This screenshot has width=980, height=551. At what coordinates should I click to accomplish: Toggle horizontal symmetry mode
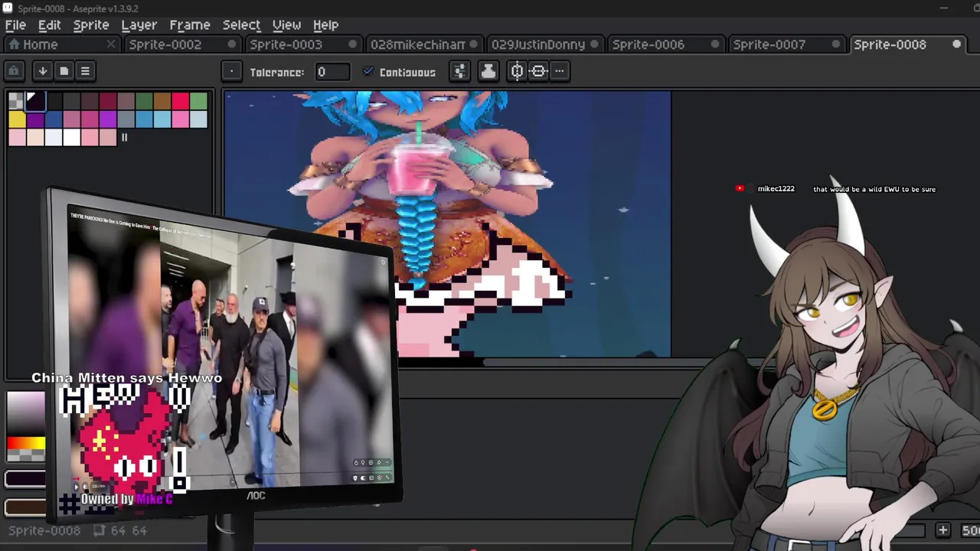518,72
